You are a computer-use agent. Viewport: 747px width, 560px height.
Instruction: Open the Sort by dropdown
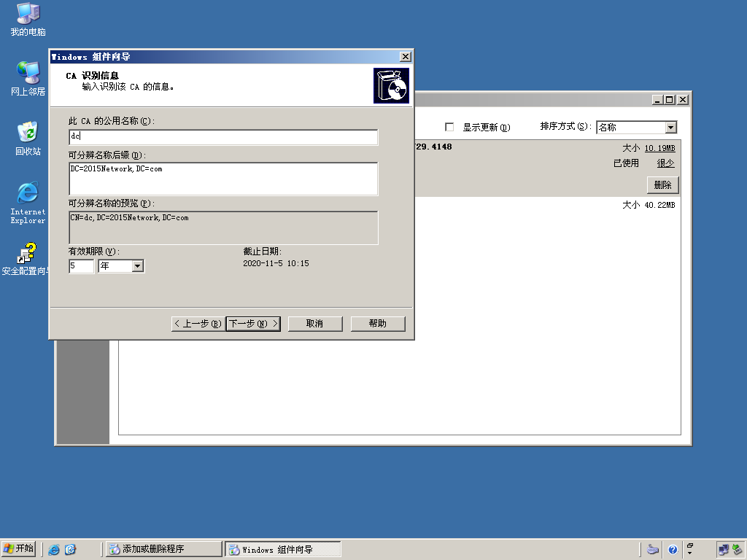(x=671, y=127)
